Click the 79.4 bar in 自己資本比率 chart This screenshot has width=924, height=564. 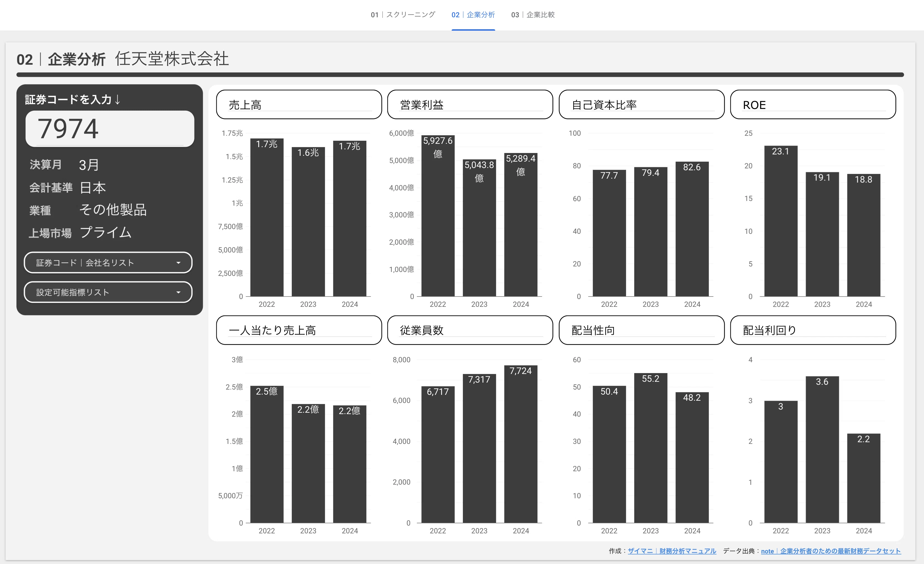651,232
